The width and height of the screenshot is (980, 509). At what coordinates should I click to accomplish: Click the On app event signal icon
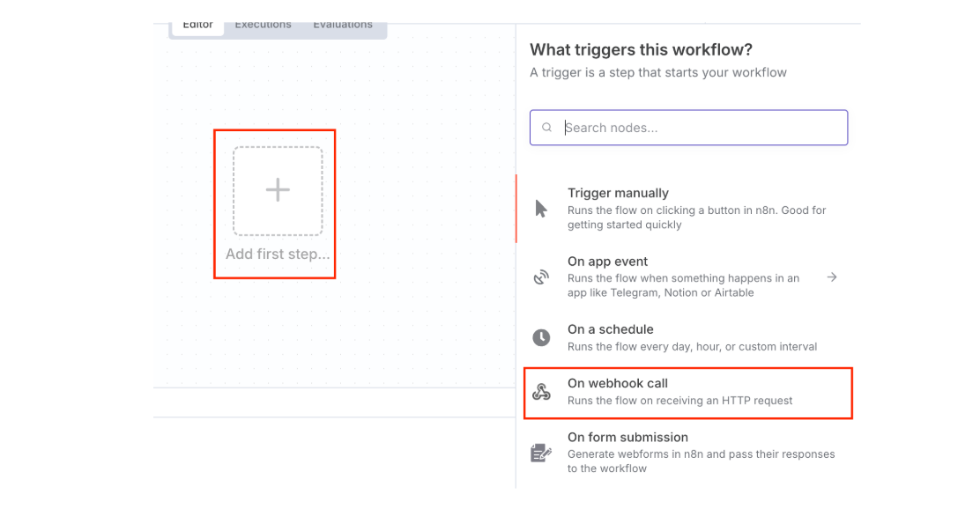click(541, 277)
